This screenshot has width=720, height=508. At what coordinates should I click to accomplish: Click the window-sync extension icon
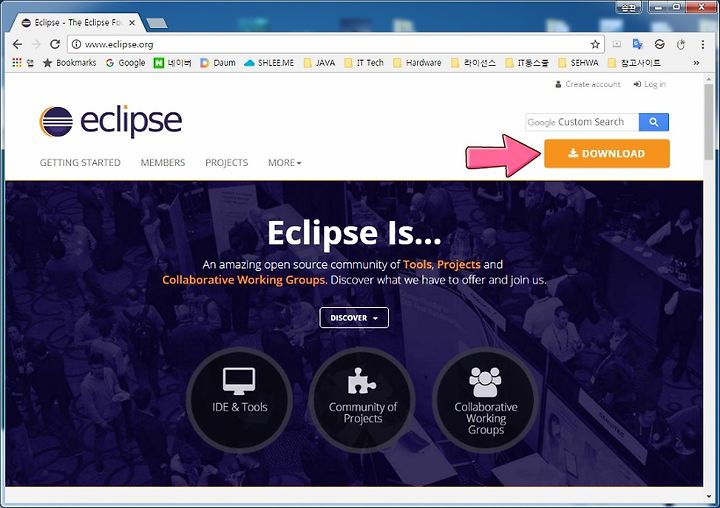pos(659,44)
